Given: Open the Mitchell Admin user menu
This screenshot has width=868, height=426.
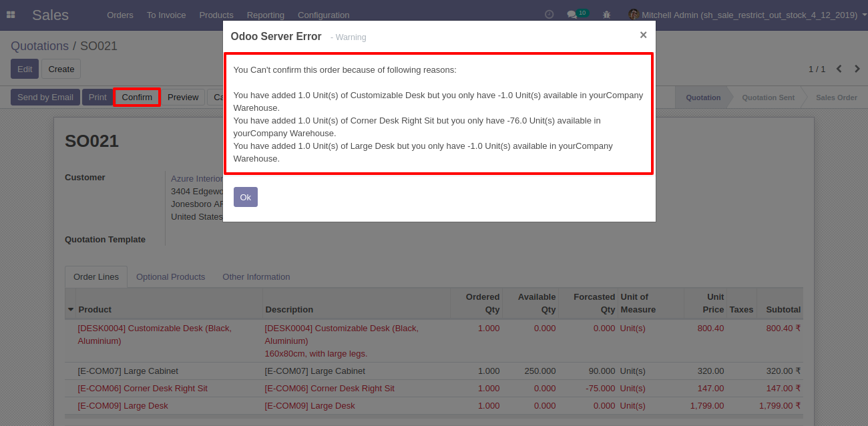Looking at the screenshot, I should 746,15.
